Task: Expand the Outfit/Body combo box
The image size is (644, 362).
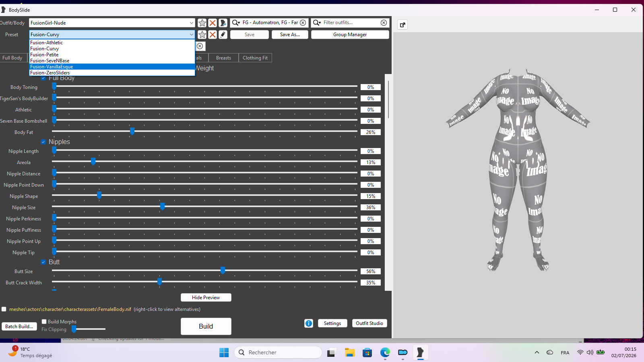Action: click(191, 23)
